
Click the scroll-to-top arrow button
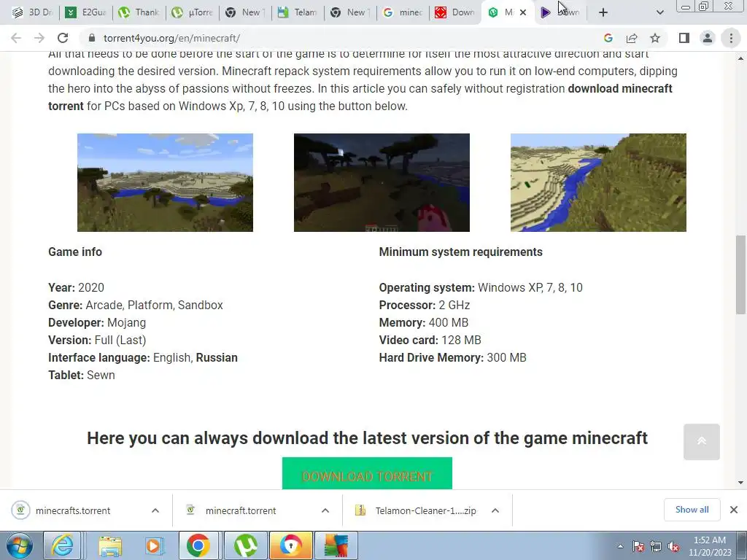click(x=701, y=441)
